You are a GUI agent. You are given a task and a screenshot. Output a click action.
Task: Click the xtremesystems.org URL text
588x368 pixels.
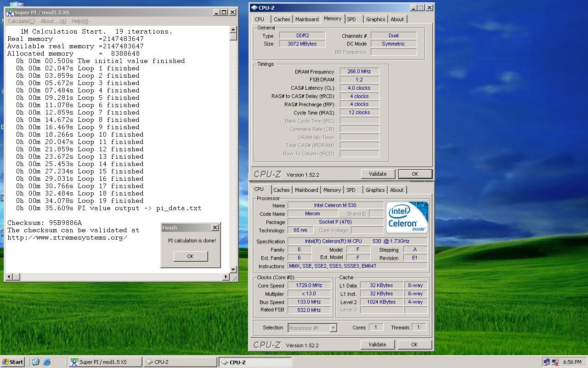coord(67,237)
